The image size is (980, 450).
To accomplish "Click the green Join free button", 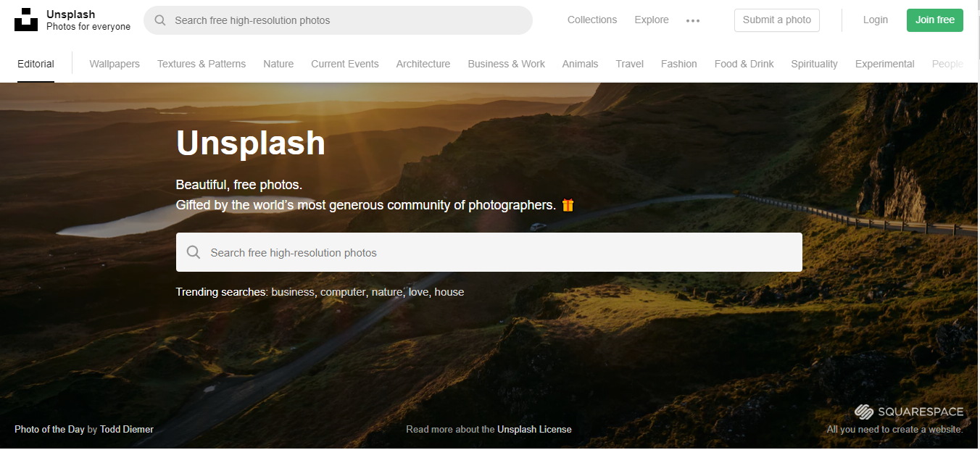I will [x=935, y=20].
